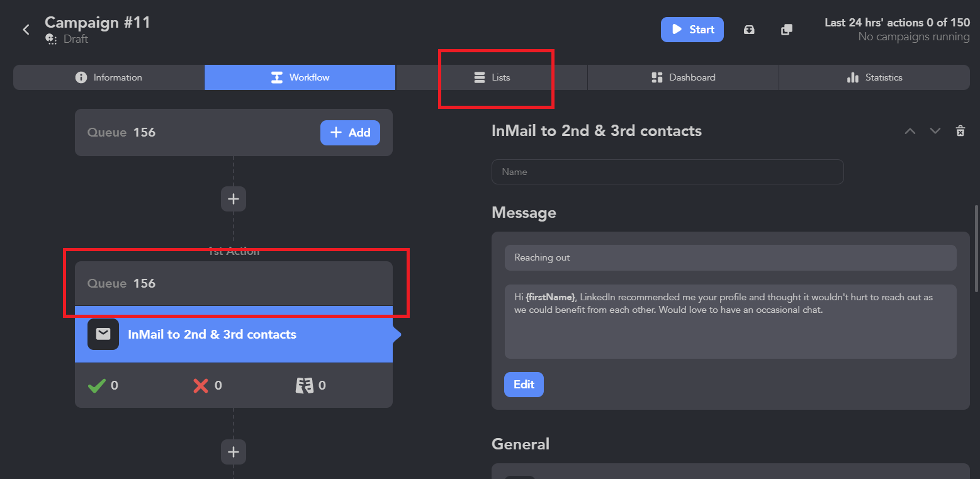Switch to the Statistics tab

tap(874, 77)
